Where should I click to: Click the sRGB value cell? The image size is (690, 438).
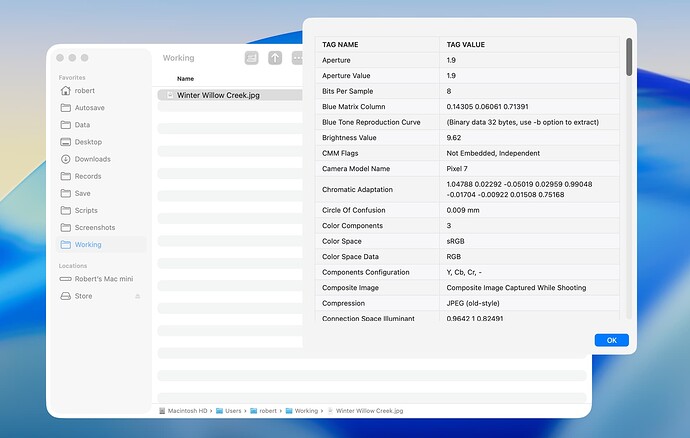click(529, 241)
